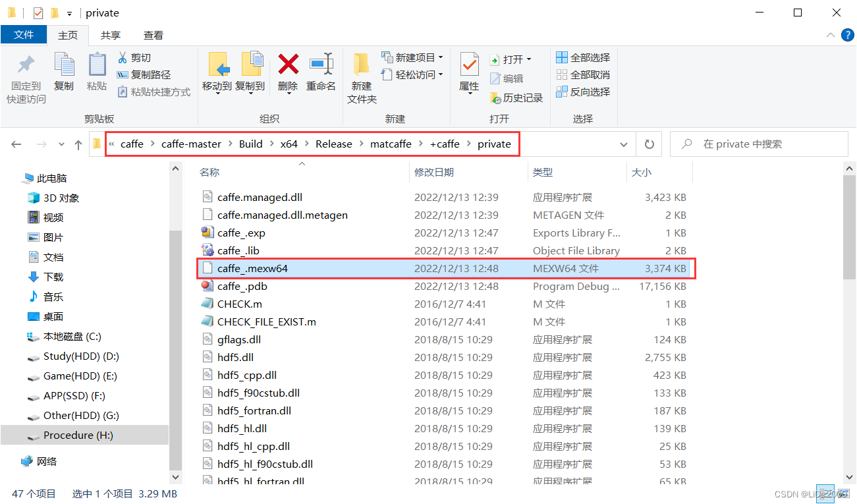
Task: Navigate to caffe-master in the address bar
Action: coord(191,144)
